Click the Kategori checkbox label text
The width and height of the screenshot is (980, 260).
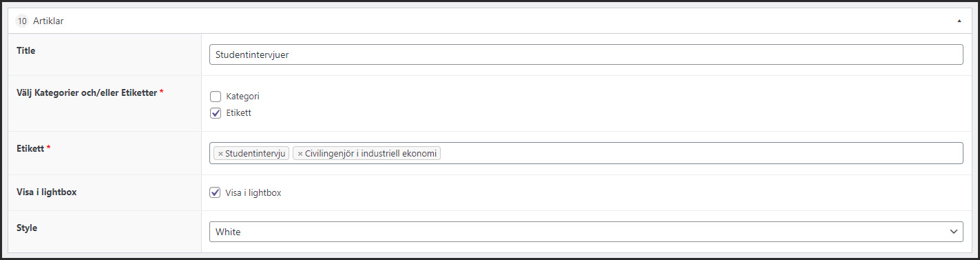click(x=242, y=97)
